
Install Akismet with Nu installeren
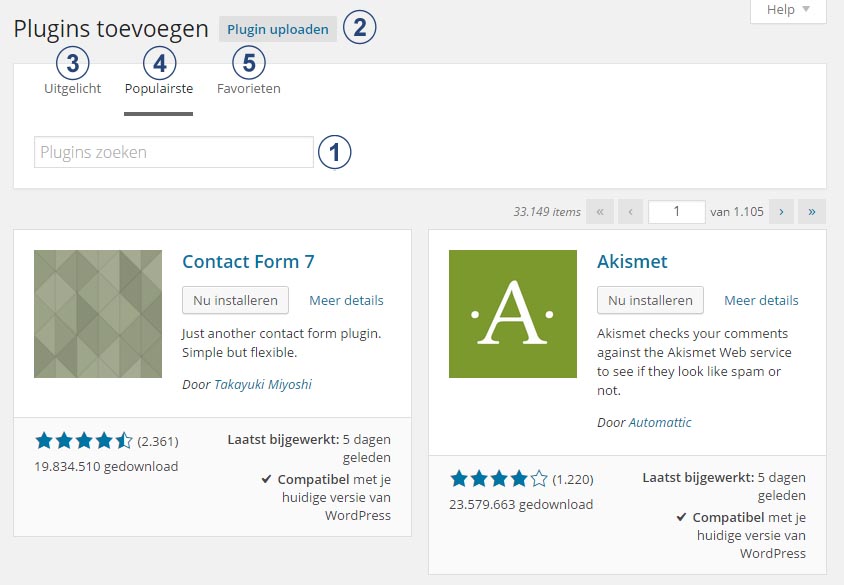click(x=650, y=300)
